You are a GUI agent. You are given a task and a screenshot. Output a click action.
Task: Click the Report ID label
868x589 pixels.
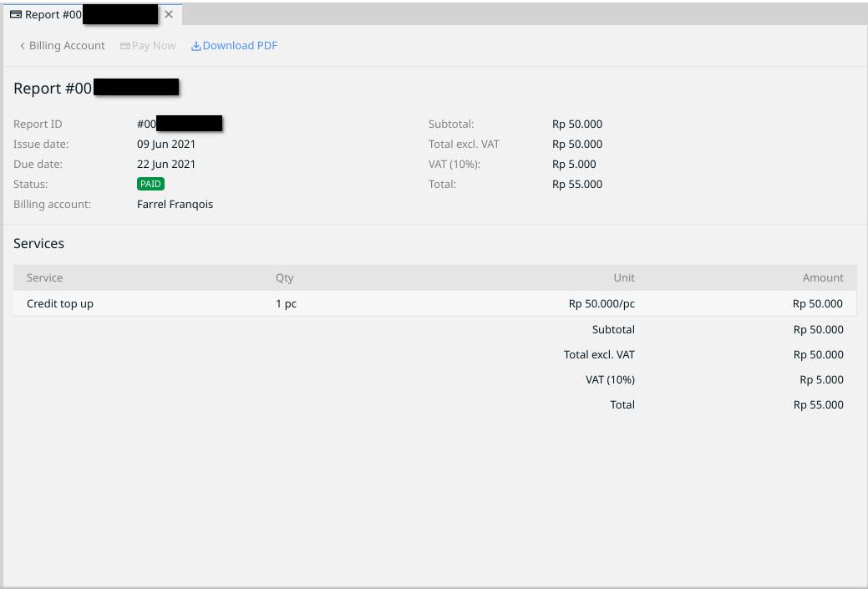38,124
